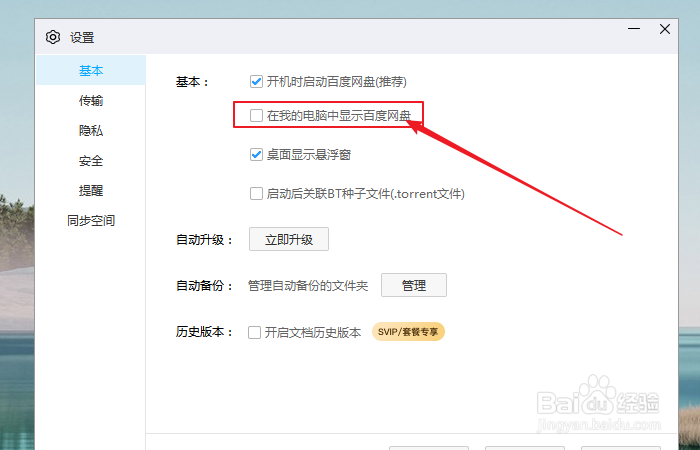This screenshot has width=700, height=450.
Task: Minimize the settings window
Action: pyautogui.click(x=634, y=29)
